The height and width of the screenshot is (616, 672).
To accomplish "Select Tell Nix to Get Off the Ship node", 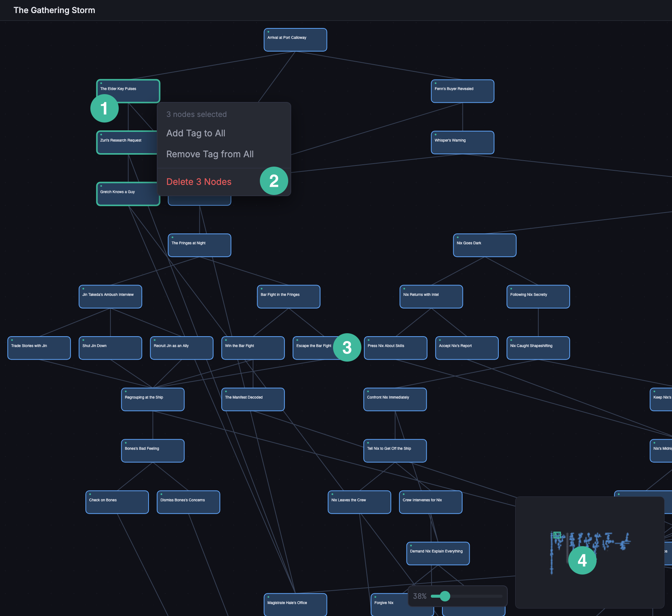I will [x=395, y=451].
